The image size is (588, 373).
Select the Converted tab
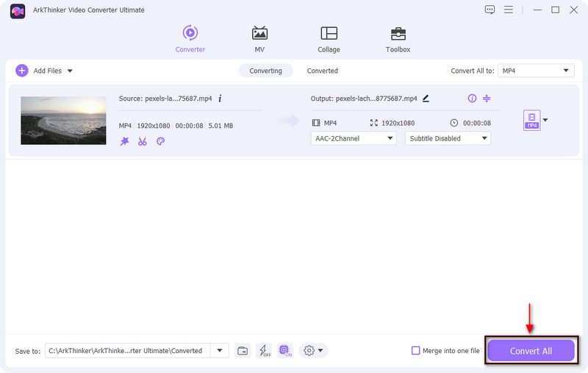coord(322,71)
